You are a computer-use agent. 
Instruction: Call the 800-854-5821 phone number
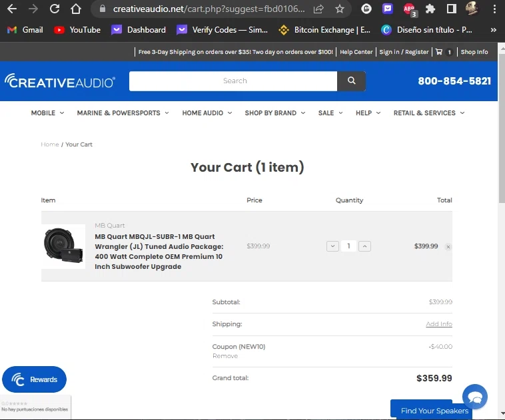(454, 81)
